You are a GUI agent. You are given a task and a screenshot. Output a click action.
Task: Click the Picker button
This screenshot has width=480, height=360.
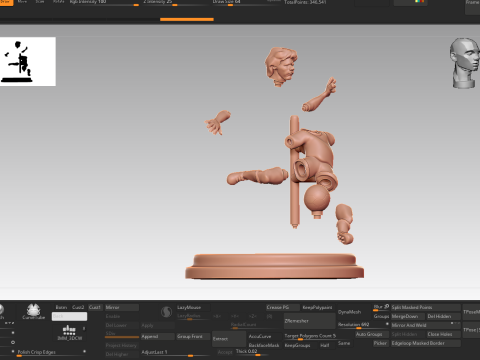tap(381, 343)
